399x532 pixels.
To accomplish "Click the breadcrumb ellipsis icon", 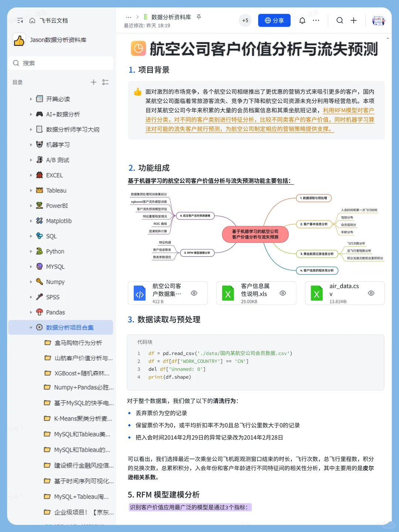I will (129, 17).
